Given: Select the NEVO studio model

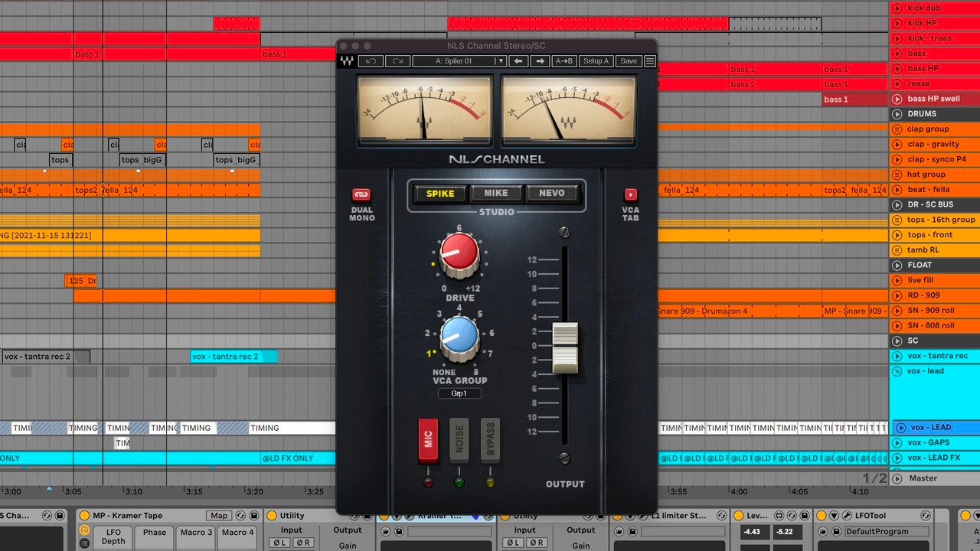Looking at the screenshot, I should (552, 194).
